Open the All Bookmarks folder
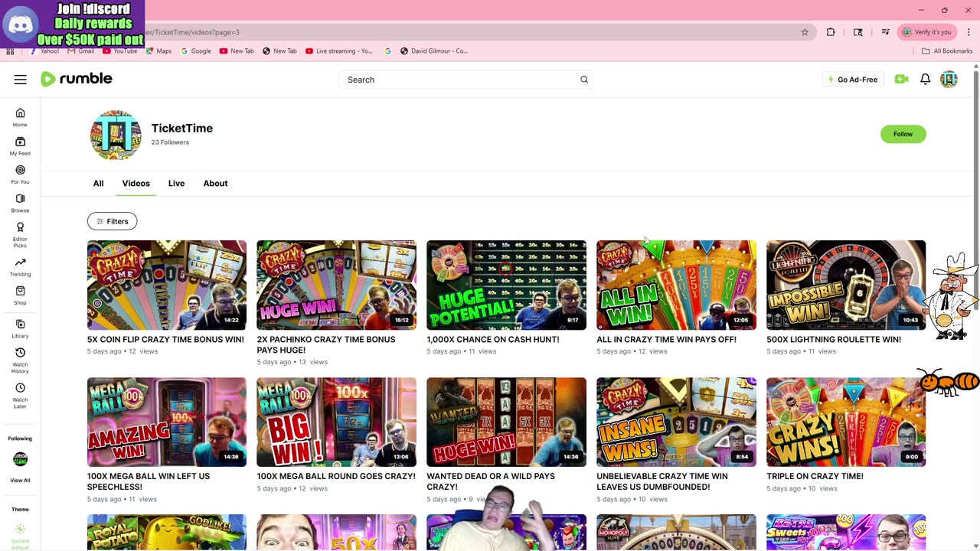Image resolution: width=980 pixels, height=551 pixels. click(947, 51)
